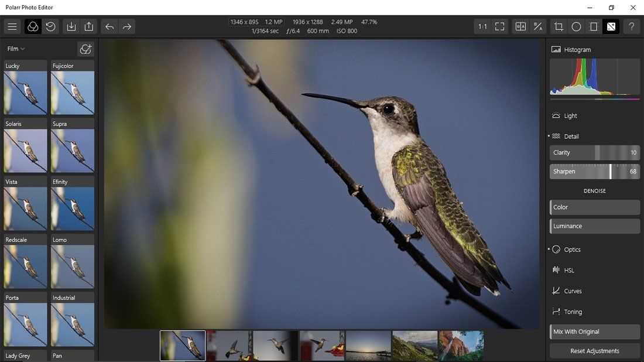Click the import photo icon
644x362 pixels.
pos(71,27)
